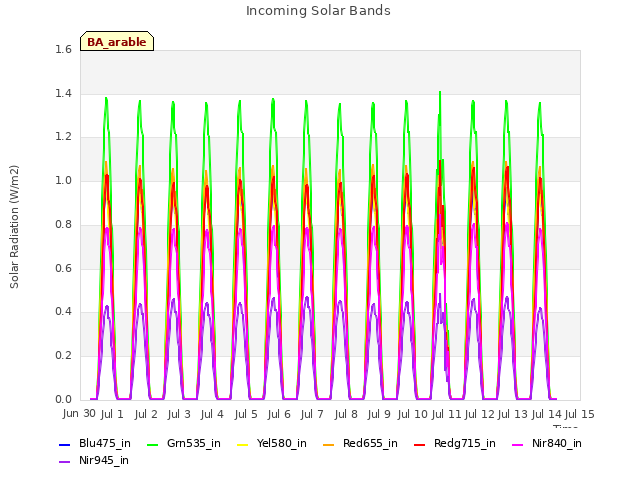Click the Jul 15 x-axis date label
Image resolution: width=640 pixels, height=480 pixels.
(x=580, y=414)
